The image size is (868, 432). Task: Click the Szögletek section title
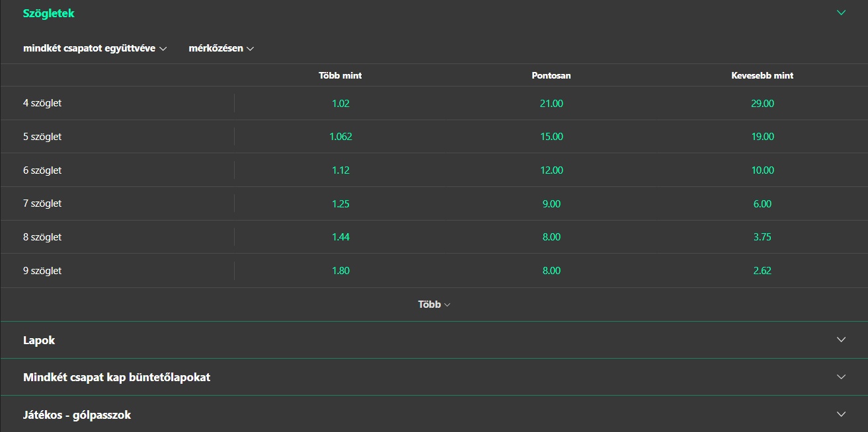49,13
